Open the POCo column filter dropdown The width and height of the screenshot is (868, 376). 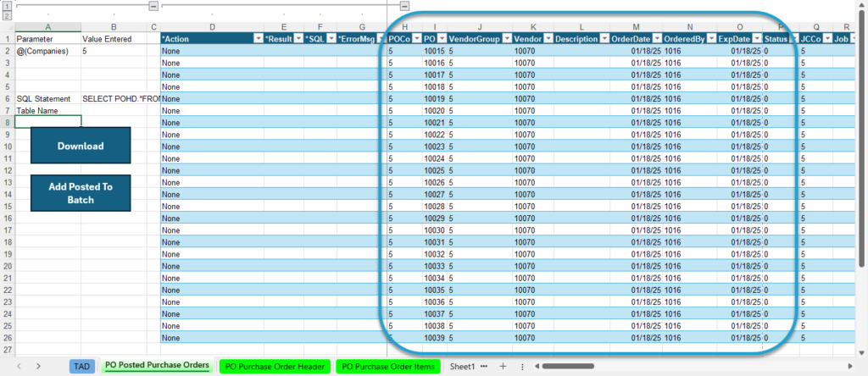point(416,39)
